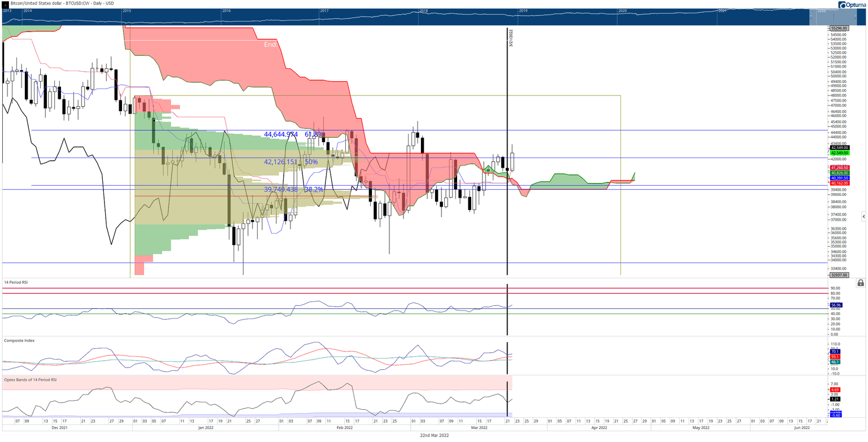This screenshot has width=868, height=442.
Task: Click the 39,749.438 38.2% Fibonacci label
Action: (x=293, y=190)
